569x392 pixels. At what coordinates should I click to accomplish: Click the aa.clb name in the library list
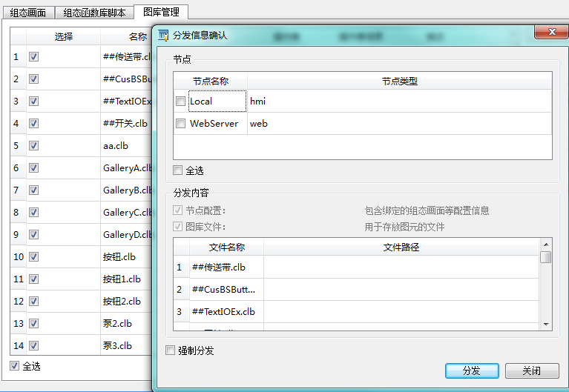[x=116, y=146]
